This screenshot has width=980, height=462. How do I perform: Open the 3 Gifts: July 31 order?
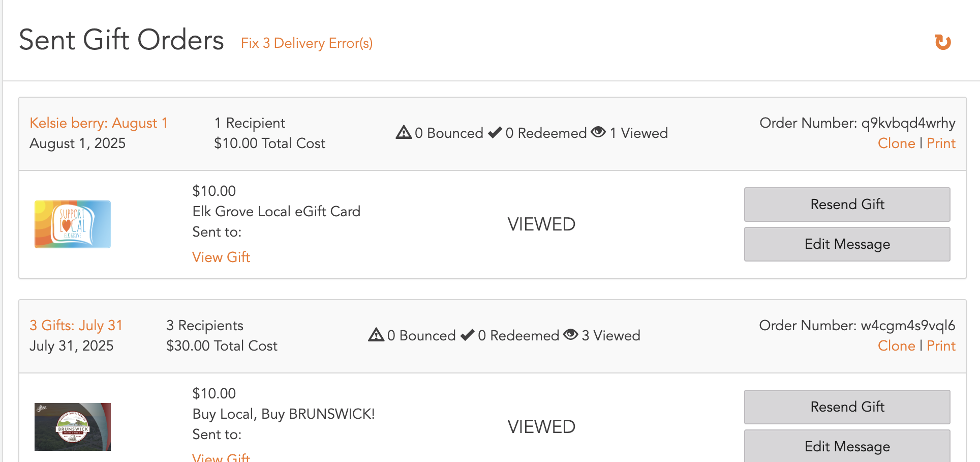click(x=76, y=326)
